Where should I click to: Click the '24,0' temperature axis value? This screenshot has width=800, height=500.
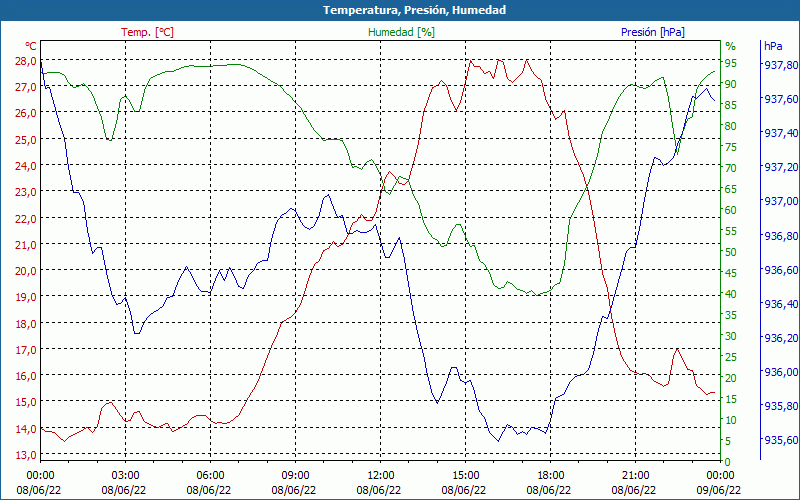coord(27,166)
